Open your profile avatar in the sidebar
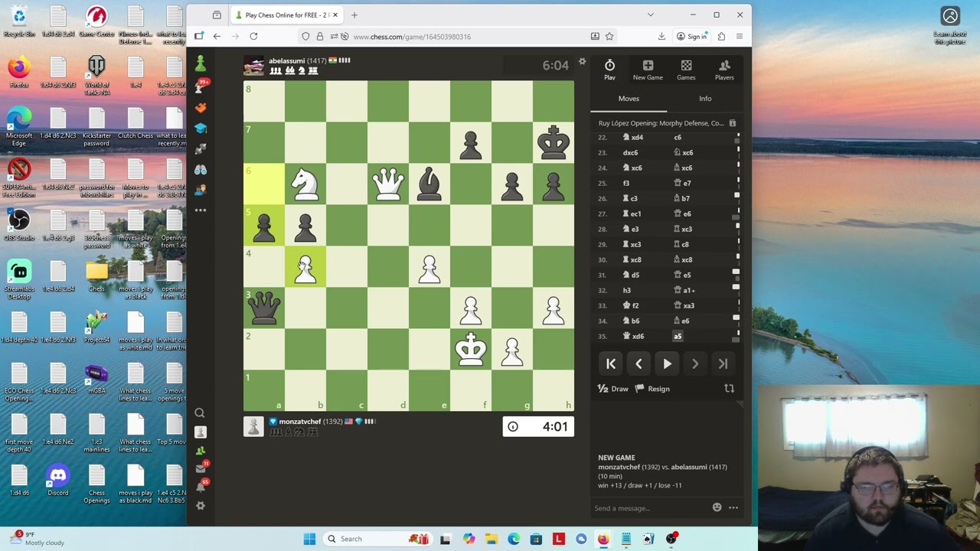This screenshot has width=980, height=551. (200, 432)
